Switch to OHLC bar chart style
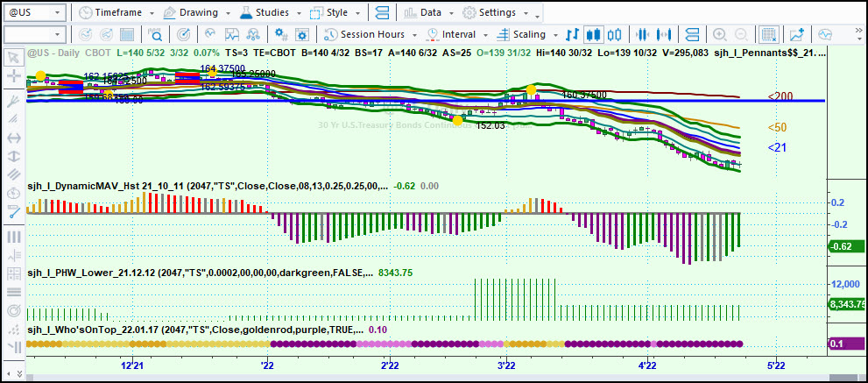 click(x=573, y=34)
